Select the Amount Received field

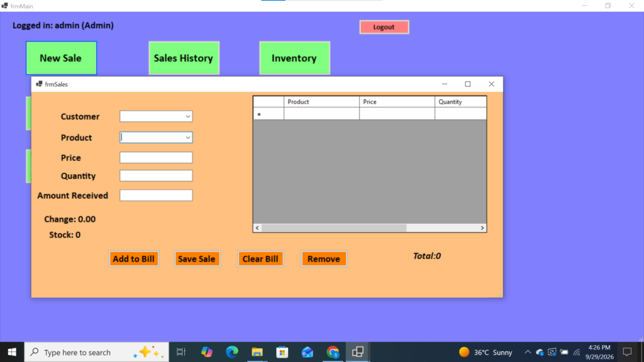click(x=156, y=195)
